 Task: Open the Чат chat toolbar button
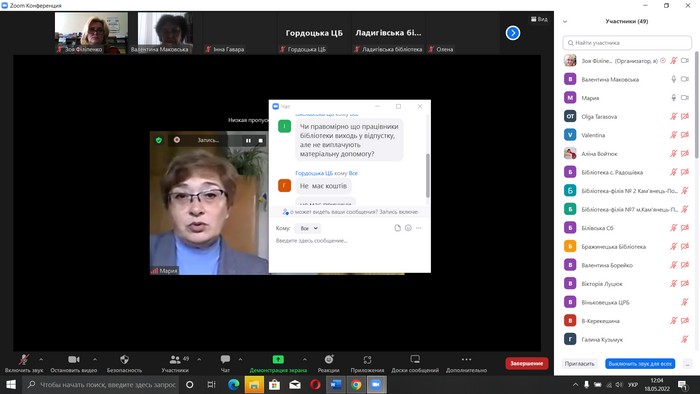[225, 363]
